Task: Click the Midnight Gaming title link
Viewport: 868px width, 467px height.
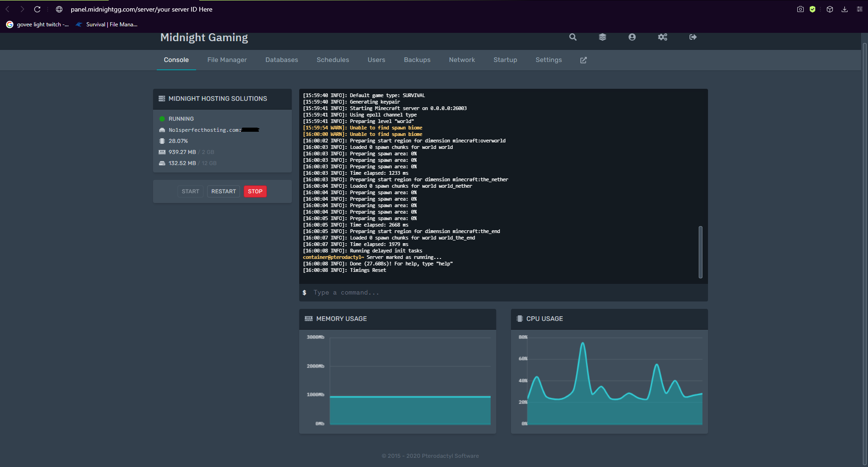Action: tap(204, 37)
